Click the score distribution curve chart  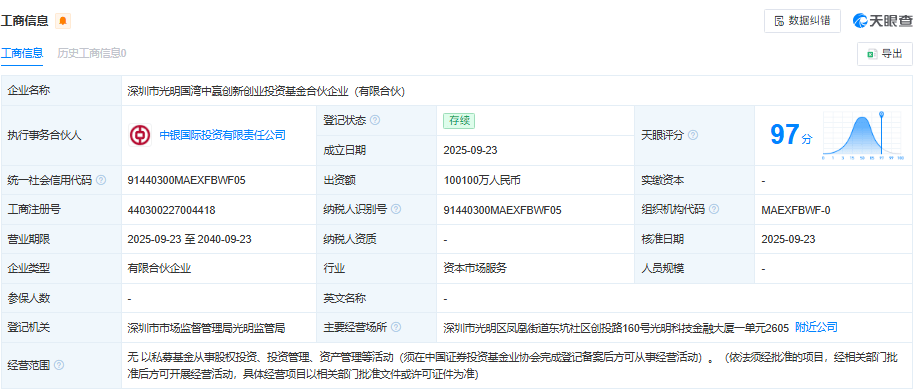pyautogui.click(x=863, y=135)
